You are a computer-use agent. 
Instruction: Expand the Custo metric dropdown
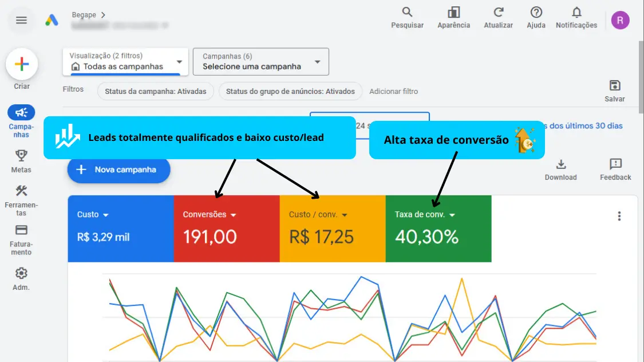pos(105,215)
